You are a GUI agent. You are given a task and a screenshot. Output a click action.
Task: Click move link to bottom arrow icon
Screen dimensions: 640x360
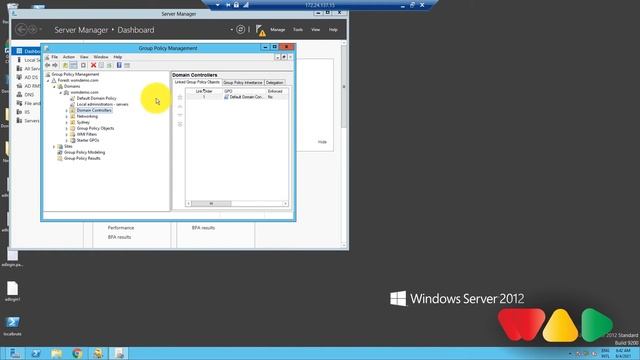pos(180,124)
